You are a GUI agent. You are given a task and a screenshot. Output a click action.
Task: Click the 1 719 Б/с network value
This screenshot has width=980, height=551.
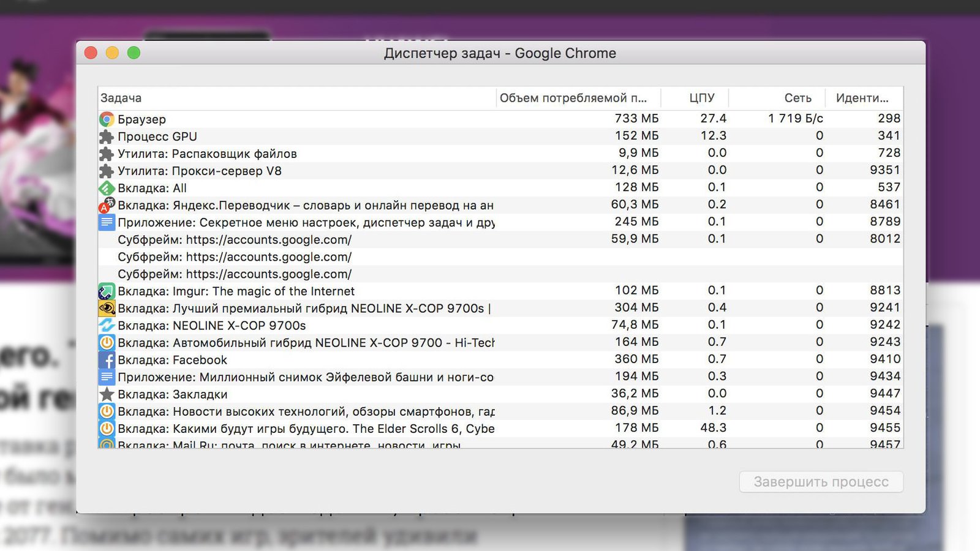pos(796,118)
